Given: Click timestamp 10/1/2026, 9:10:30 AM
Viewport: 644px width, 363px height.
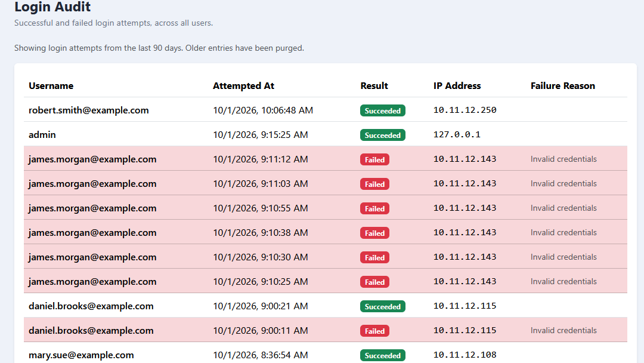Looking at the screenshot, I should [261, 257].
